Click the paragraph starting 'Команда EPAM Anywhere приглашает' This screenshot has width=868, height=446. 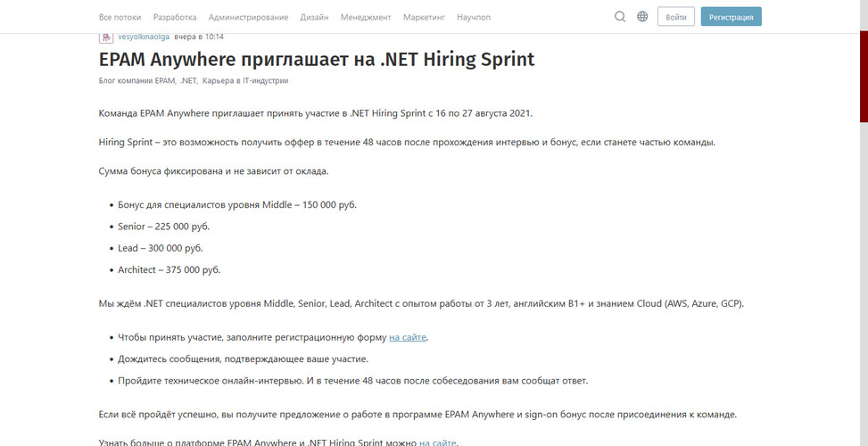click(316, 113)
